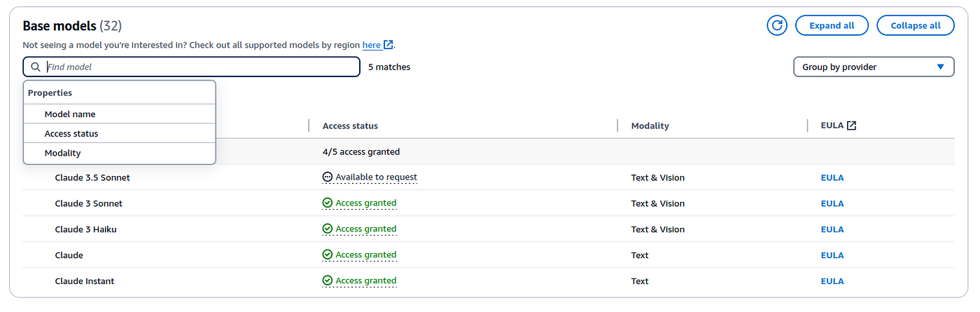The height and width of the screenshot is (312, 980).
Task: Open the EULA link for Claude Instant
Action: 832,280
